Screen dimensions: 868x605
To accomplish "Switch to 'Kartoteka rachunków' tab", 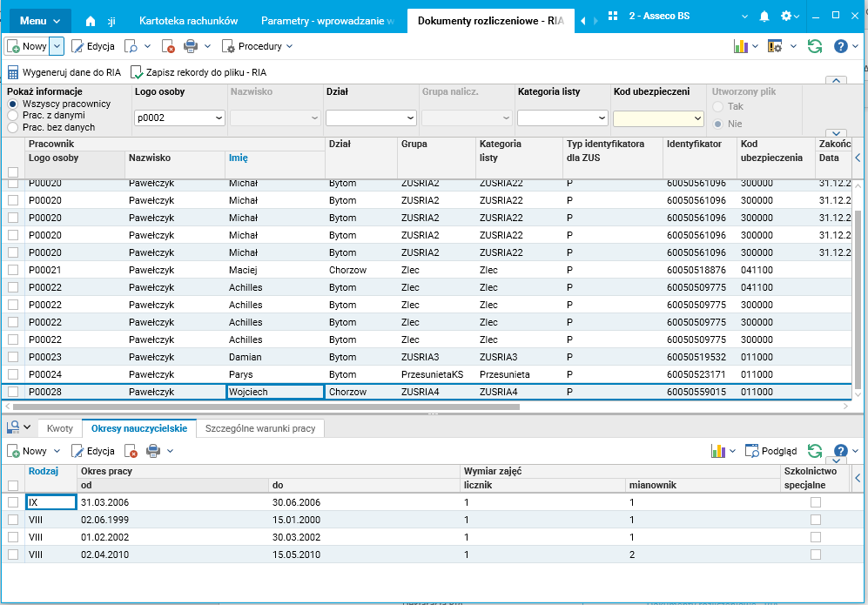I will [186, 19].
